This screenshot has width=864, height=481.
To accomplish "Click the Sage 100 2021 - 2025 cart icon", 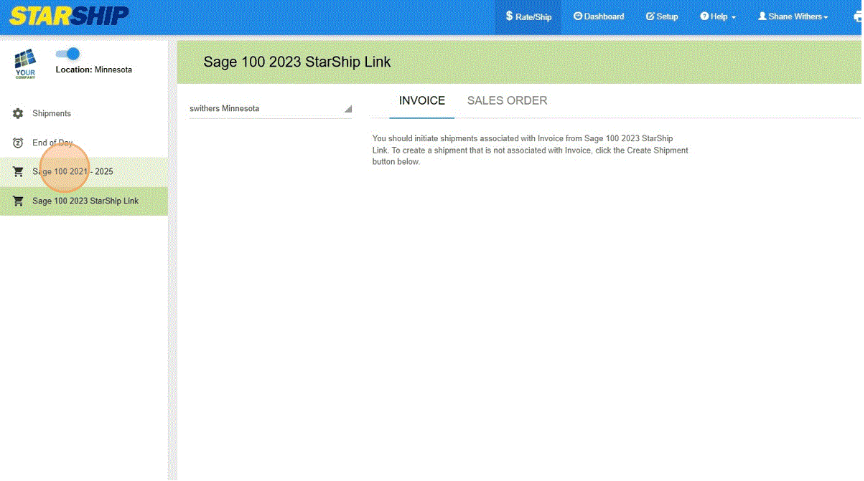I will (x=17, y=172).
